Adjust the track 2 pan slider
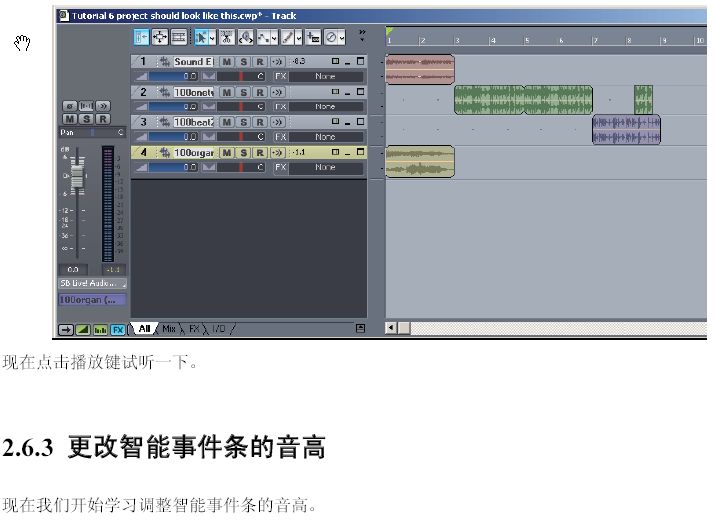714x521 pixels. (x=242, y=107)
